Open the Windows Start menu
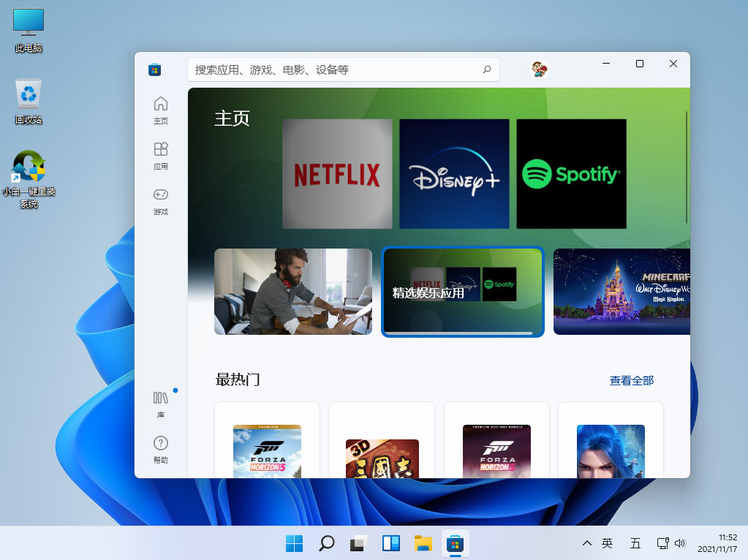Viewport: 748px width, 560px height. (295, 543)
